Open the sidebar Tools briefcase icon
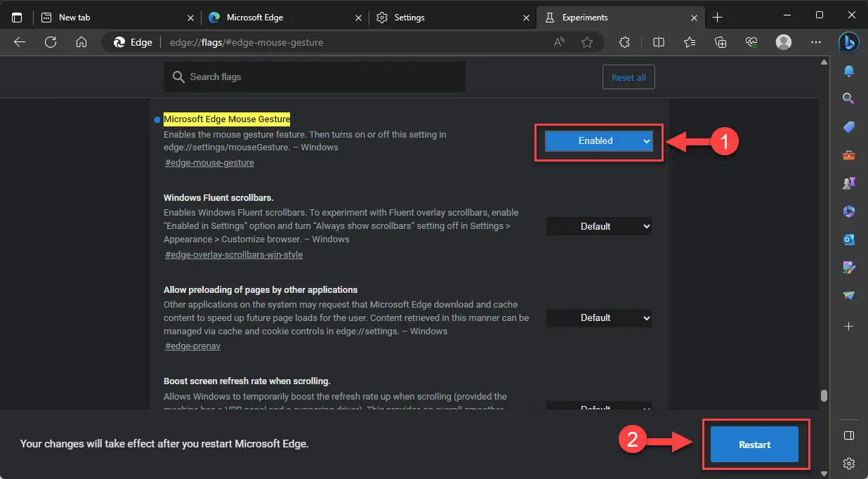The width and height of the screenshot is (868, 479). coord(849,155)
